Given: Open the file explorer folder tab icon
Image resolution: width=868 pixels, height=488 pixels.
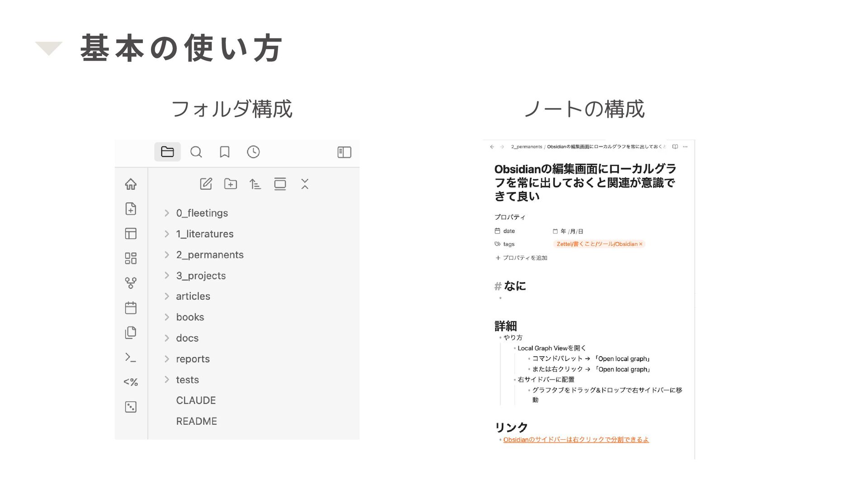Looking at the screenshot, I should pos(167,152).
